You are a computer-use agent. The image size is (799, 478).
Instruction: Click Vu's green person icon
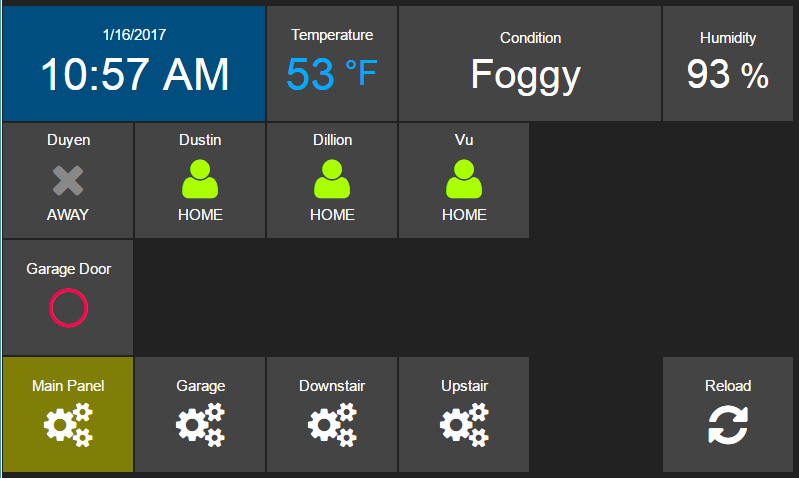(x=464, y=179)
